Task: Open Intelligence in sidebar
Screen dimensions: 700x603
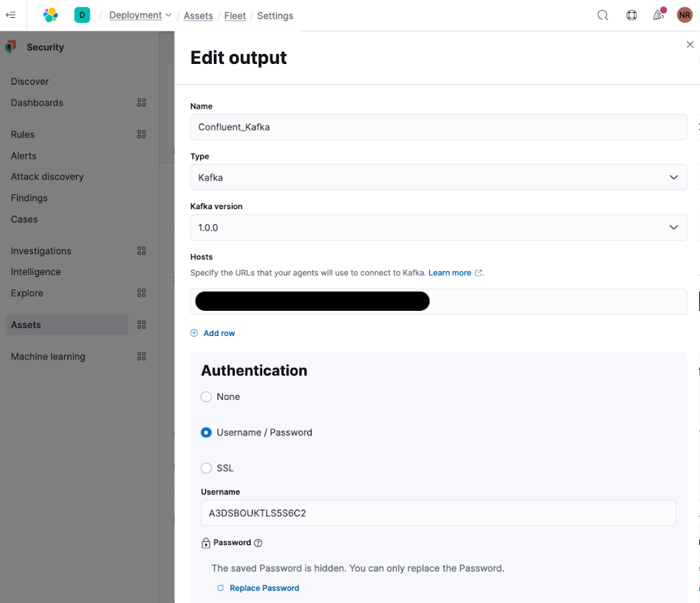Action: [36, 272]
